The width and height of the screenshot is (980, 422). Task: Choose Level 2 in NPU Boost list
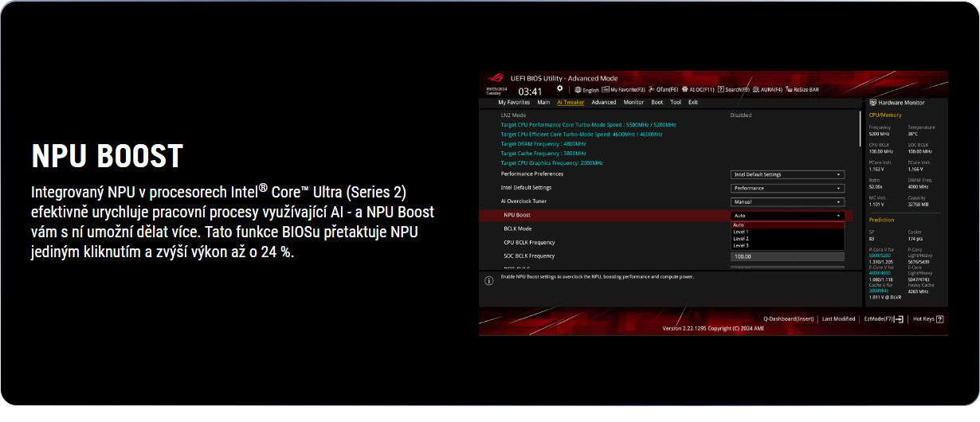click(x=787, y=238)
